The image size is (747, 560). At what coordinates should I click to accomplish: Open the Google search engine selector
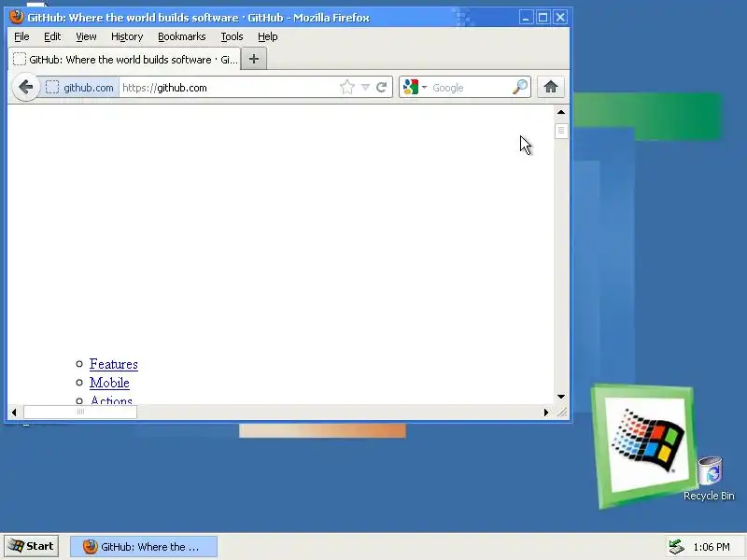(415, 87)
